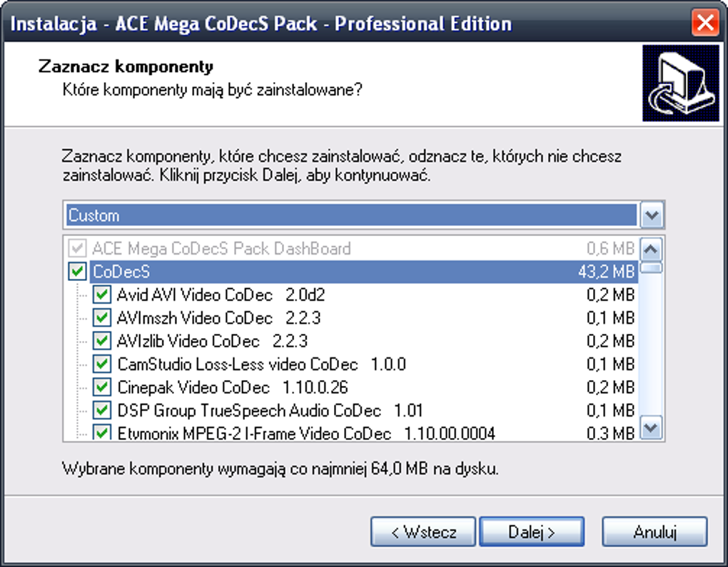The width and height of the screenshot is (728, 567).
Task: Disable AVIzlib Video CoDec component
Action: click(x=103, y=341)
